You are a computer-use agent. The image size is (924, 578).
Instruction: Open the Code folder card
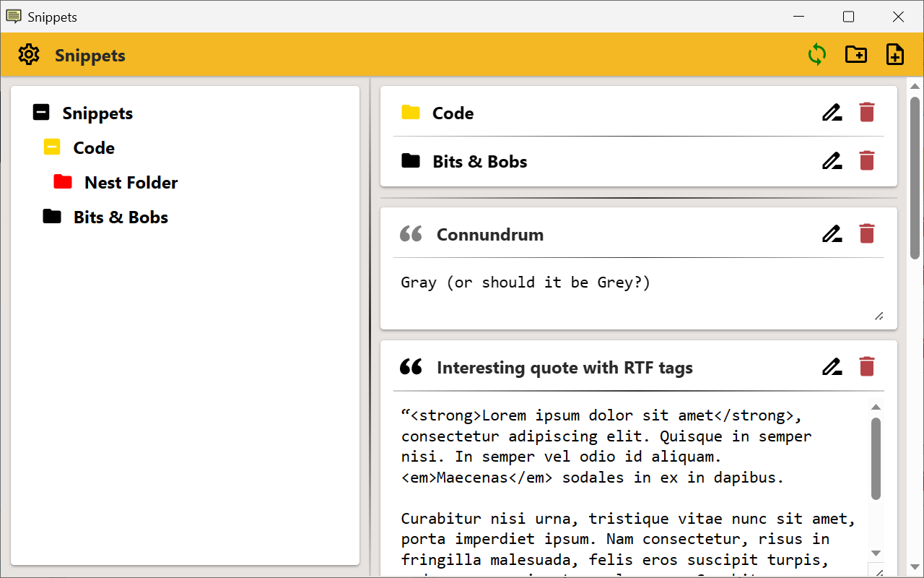[453, 113]
